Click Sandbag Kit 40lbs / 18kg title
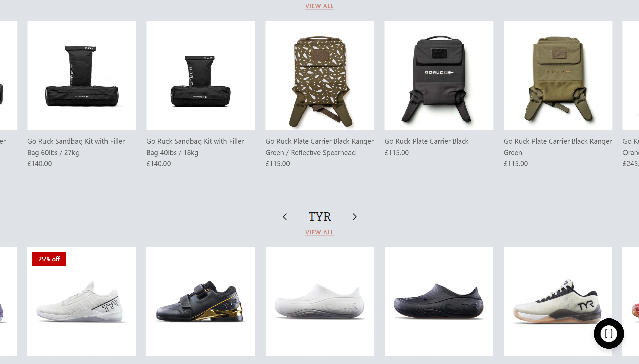639x364 pixels. coord(195,147)
